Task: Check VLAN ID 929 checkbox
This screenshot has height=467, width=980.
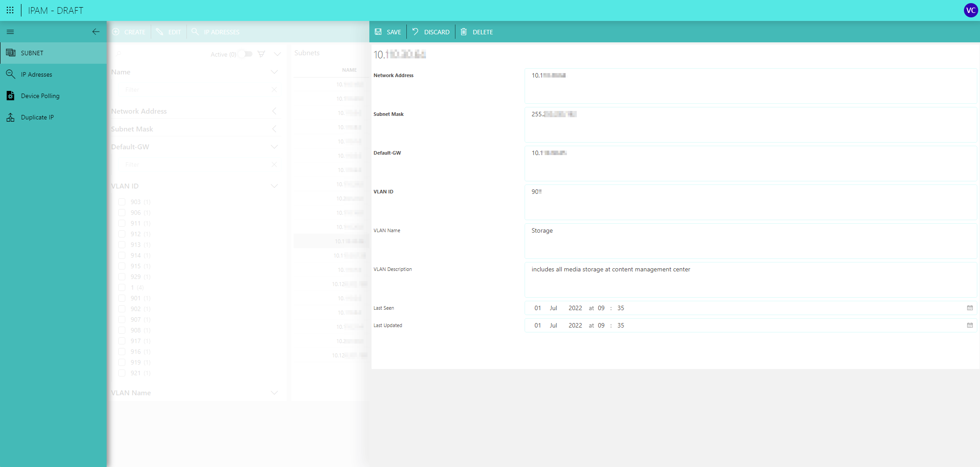Action: coord(122,277)
